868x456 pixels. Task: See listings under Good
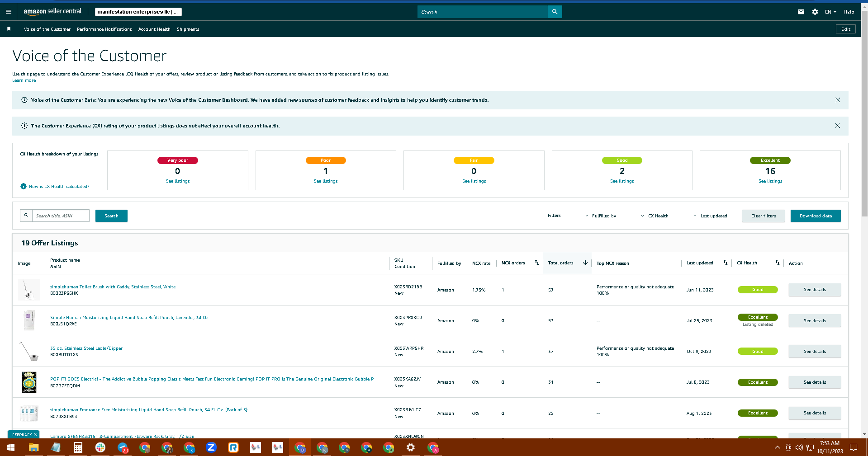(x=622, y=181)
